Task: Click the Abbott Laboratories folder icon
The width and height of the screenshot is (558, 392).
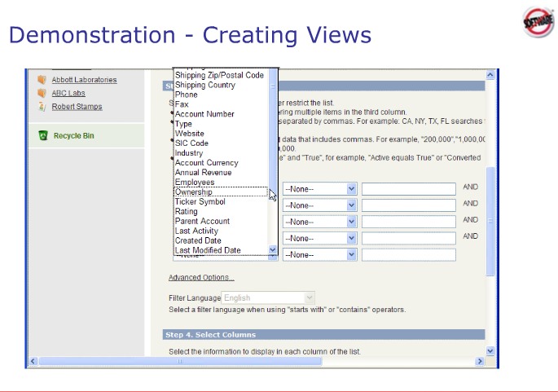Action: pyautogui.click(x=42, y=80)
